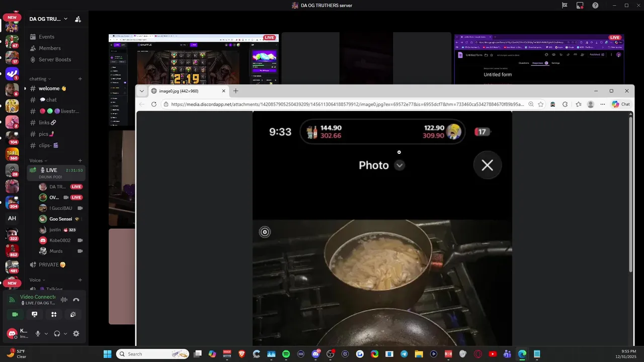The height and width of the screenshot is (362, 644).
Task: Open Brave browser from the taskbar
Action: point(242,354)
